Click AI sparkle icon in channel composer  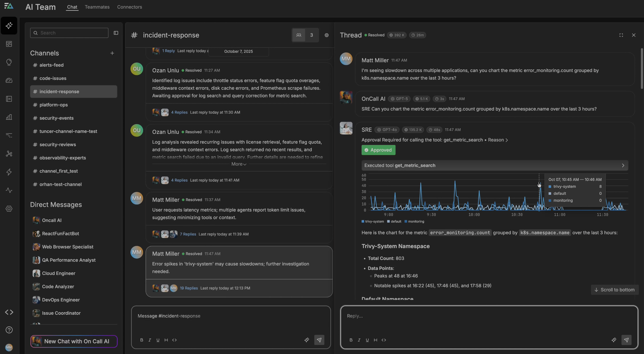307,340
